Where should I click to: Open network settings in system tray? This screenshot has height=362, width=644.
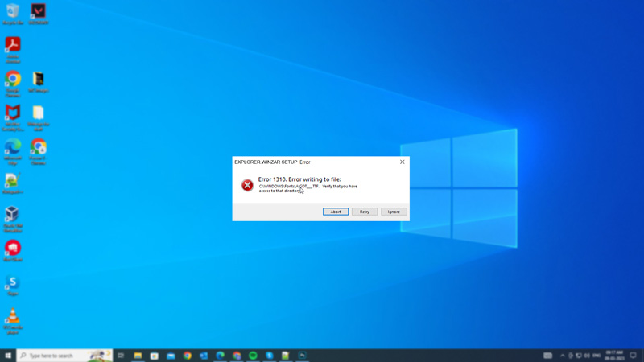(x=578, y=356)
